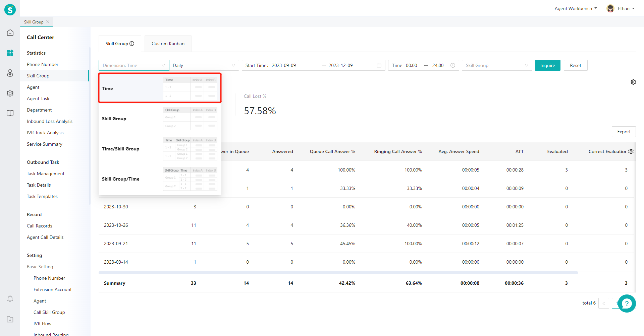644x336 pixels.
Task: Go to previous page arrow in pagination
Action: tap(604, 303)
